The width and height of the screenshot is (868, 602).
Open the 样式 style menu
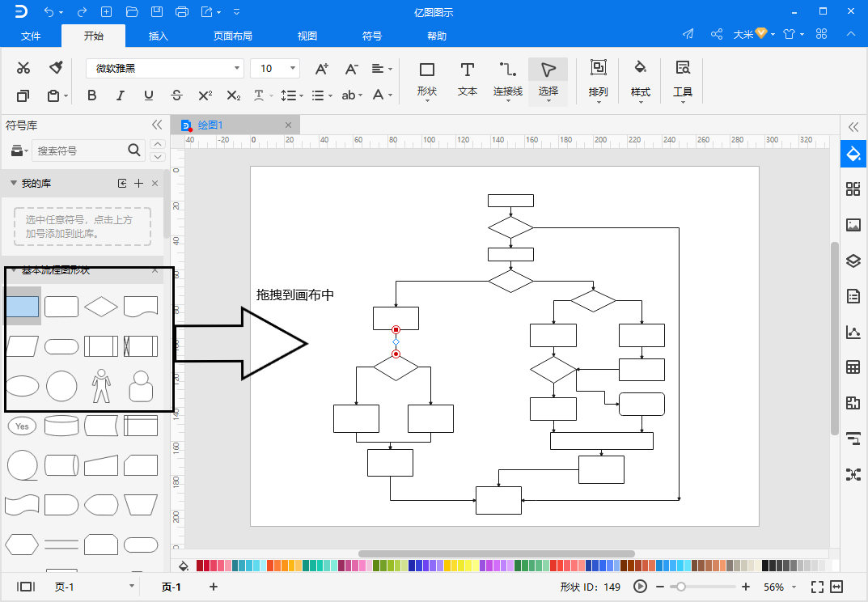(x=641, y=81)
